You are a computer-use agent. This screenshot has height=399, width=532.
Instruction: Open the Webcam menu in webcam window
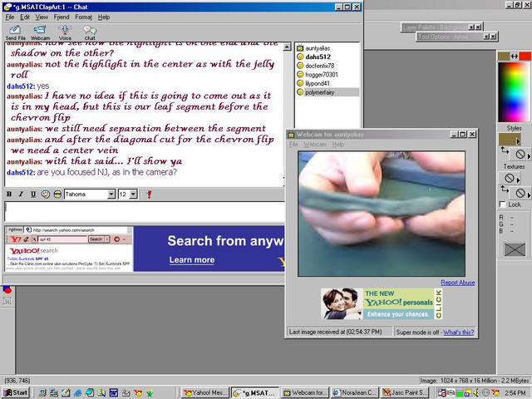[x=314, y=144]
